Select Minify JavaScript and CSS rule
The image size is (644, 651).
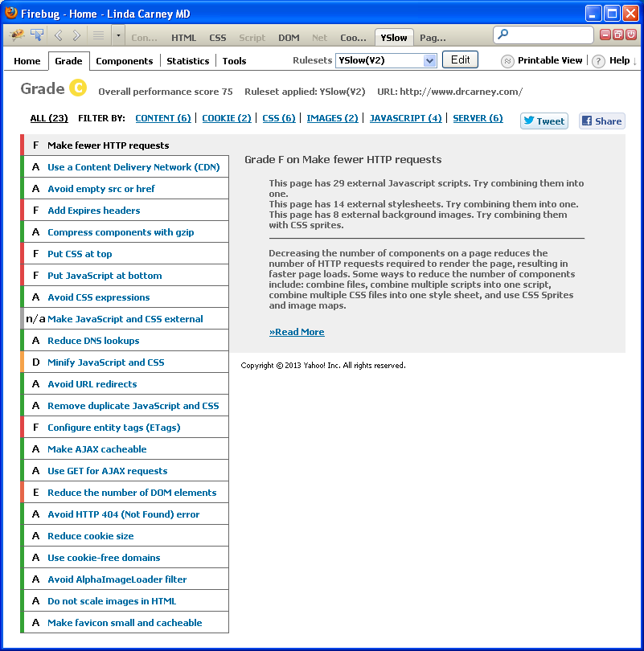coord(125,362)
